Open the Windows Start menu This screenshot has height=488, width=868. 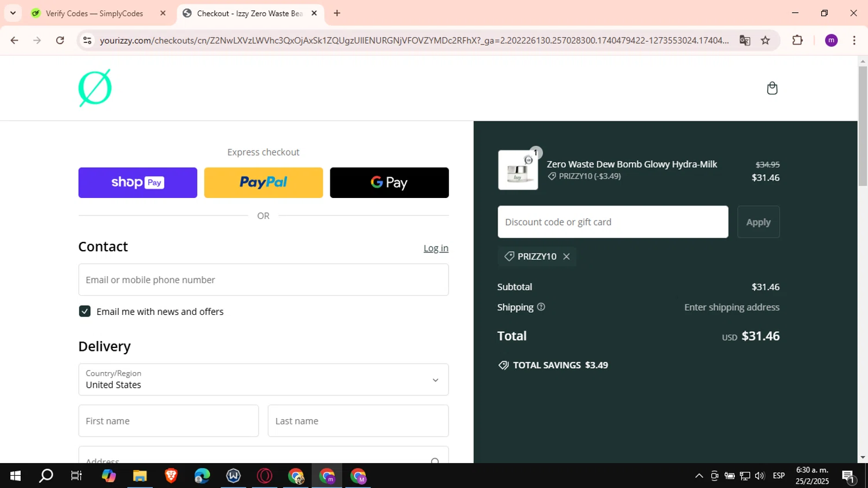15,476
